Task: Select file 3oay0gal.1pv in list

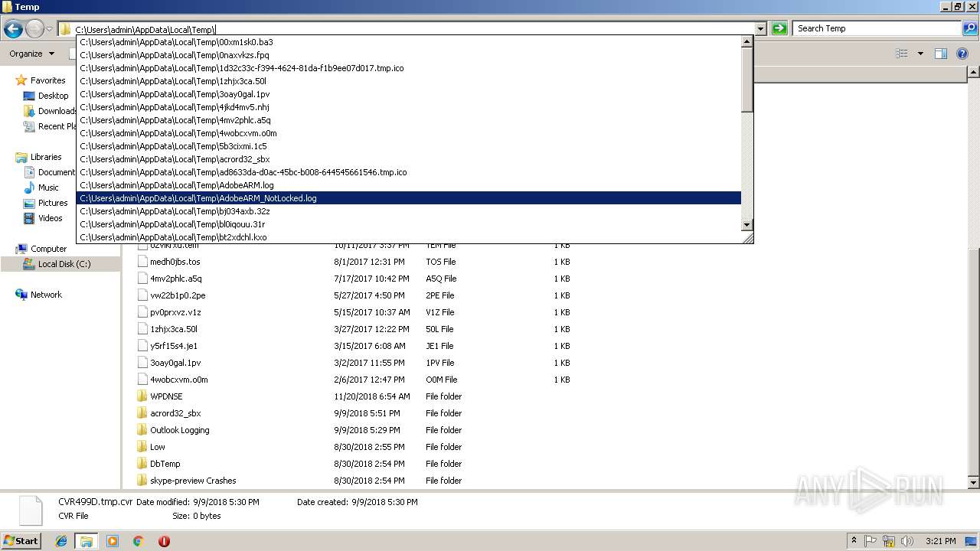Action: pos(175,363)
